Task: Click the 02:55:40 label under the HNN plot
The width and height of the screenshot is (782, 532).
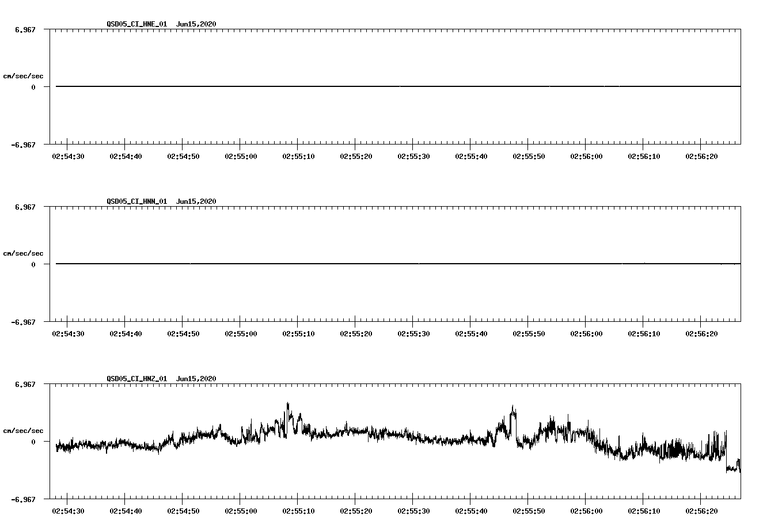Action: pyautogui.click(x=471, y=334)
